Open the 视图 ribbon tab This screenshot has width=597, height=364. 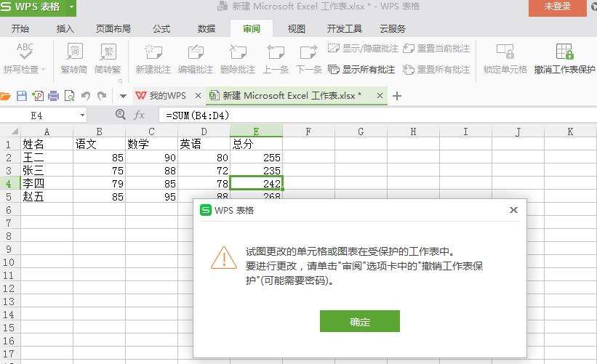(x=296, y=29)
